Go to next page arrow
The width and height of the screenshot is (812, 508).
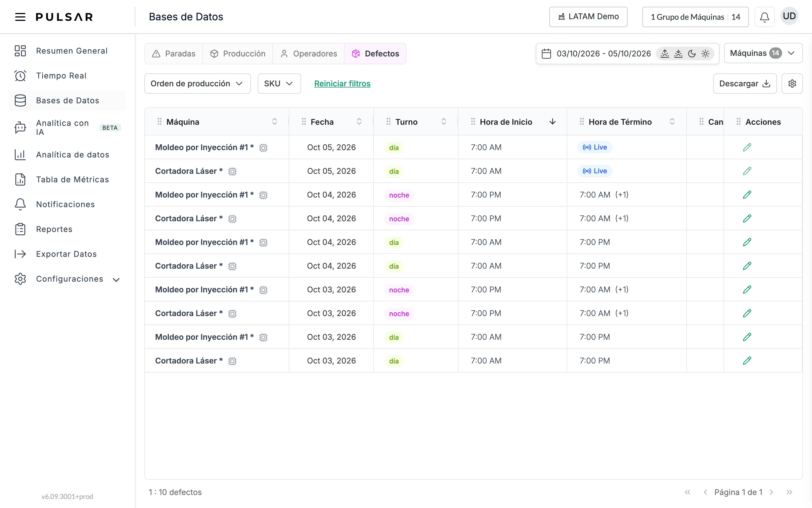771,492
